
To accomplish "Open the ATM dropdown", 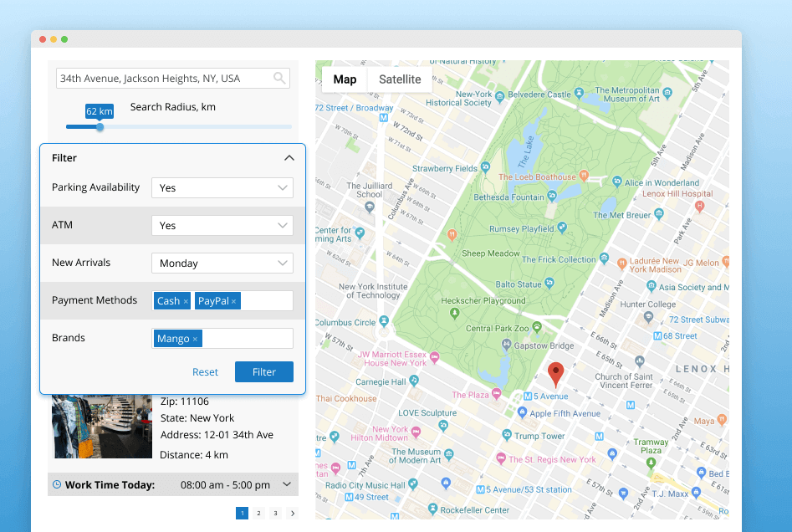I will click(222, 225).
